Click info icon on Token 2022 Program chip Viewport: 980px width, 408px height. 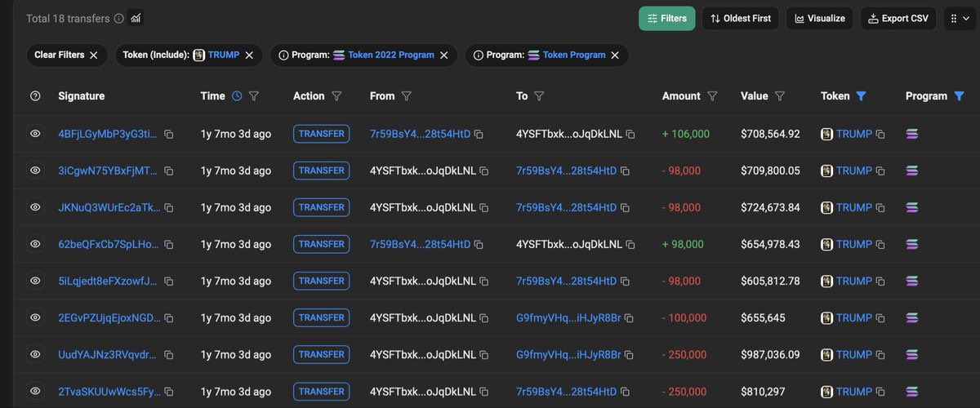point(283,55)
